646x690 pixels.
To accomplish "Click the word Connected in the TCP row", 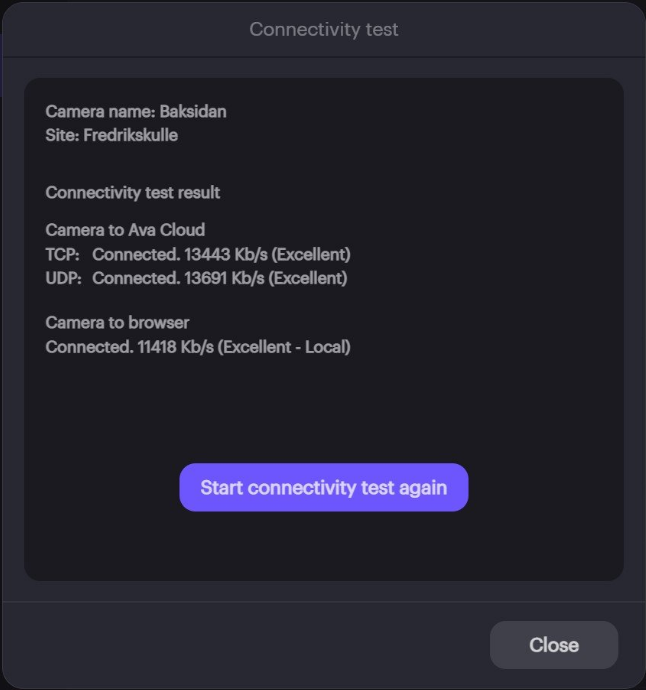I will click(x=136, y=254).
